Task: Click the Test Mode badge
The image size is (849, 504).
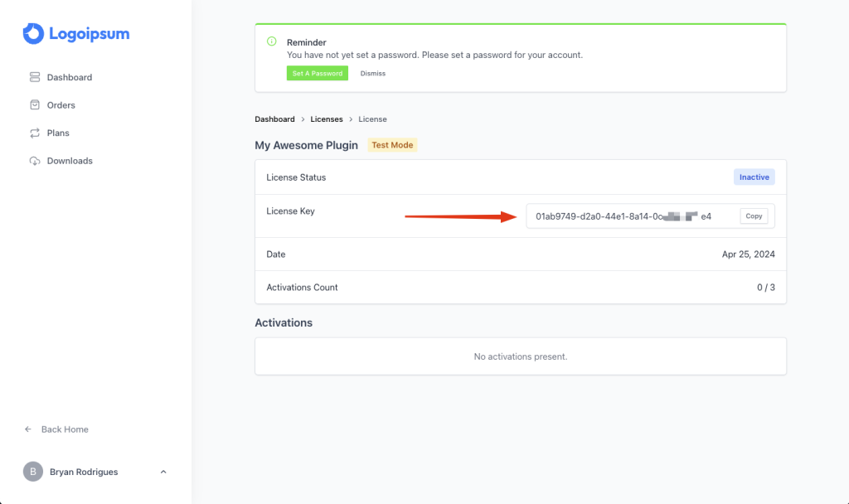Action: [392, 145]
